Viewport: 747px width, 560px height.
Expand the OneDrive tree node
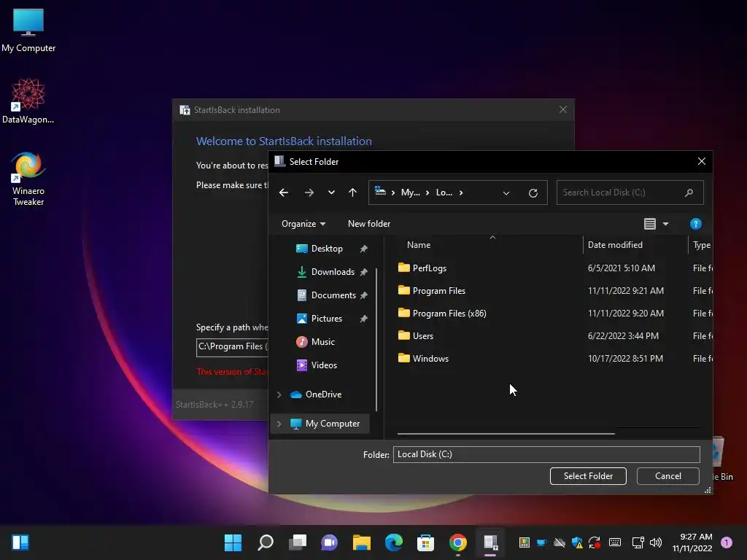(279, 394)
